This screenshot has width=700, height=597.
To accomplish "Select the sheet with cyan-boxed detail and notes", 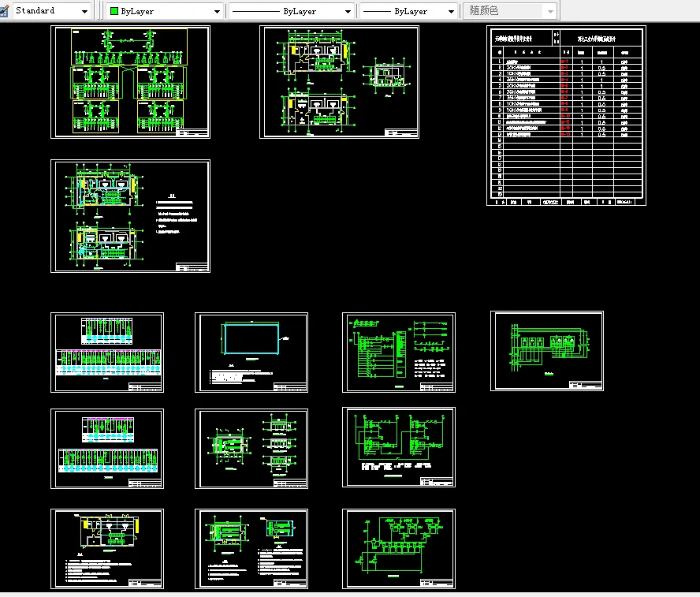I will pyautogui.click(x=251, y=549).
